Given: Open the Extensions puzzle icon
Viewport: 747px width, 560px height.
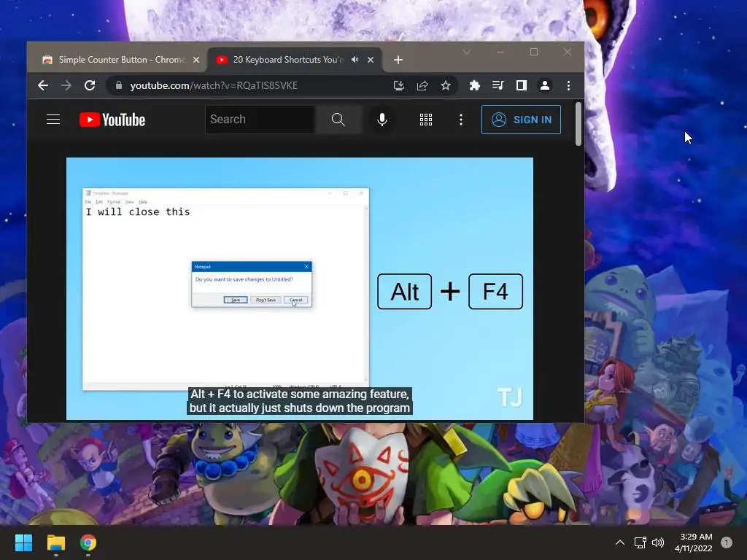Looking at the screenshot, I should (x=474, y=85).
